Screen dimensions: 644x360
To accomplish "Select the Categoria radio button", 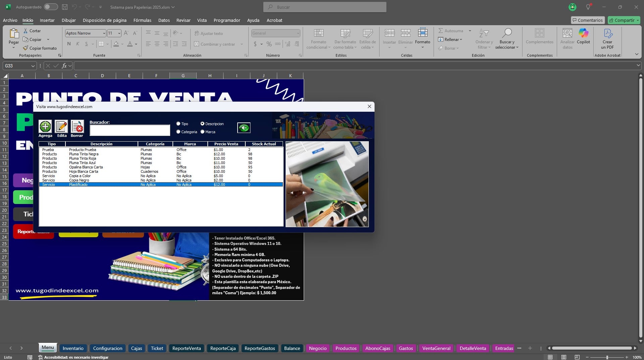I will (178, 132).
